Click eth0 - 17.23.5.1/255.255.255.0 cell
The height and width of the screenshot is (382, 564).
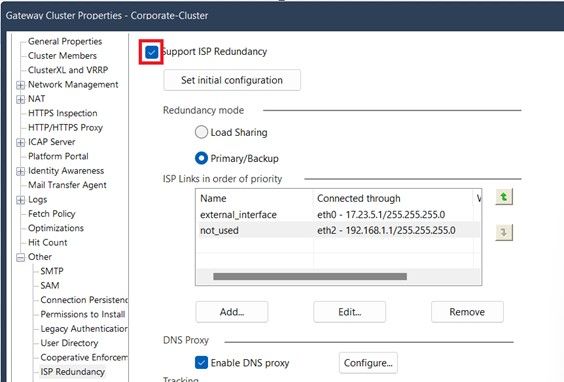point(381,215)
